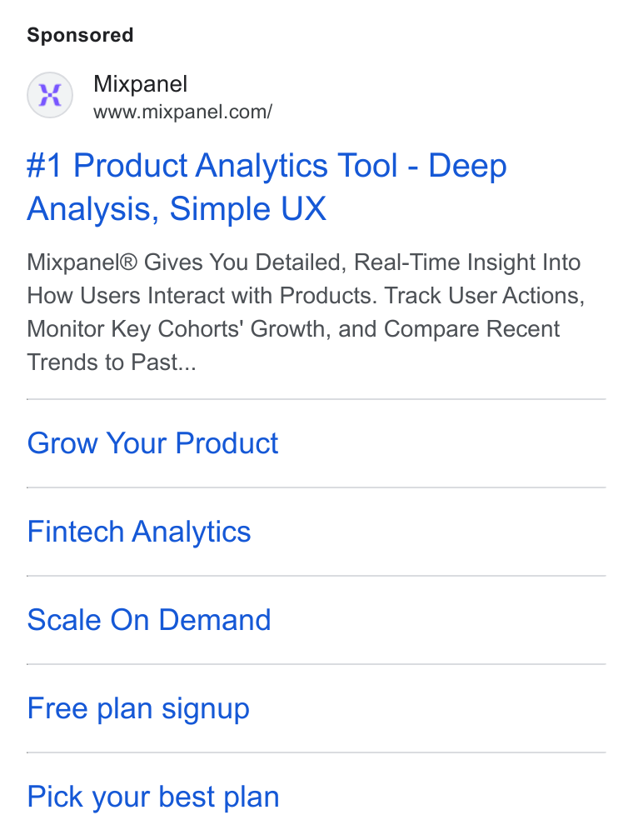Open the Scale On Demand sitelink

pos(149,620)
